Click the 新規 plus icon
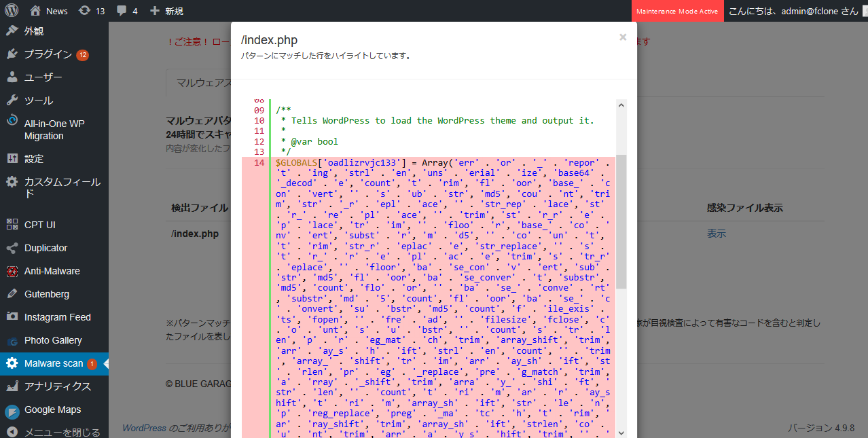868x438 pixels. (155, 11)
